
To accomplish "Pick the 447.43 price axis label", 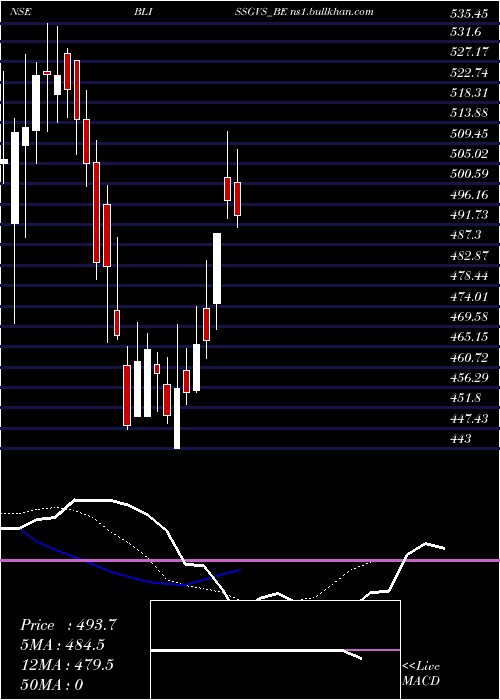I will [x=469, y=419].
